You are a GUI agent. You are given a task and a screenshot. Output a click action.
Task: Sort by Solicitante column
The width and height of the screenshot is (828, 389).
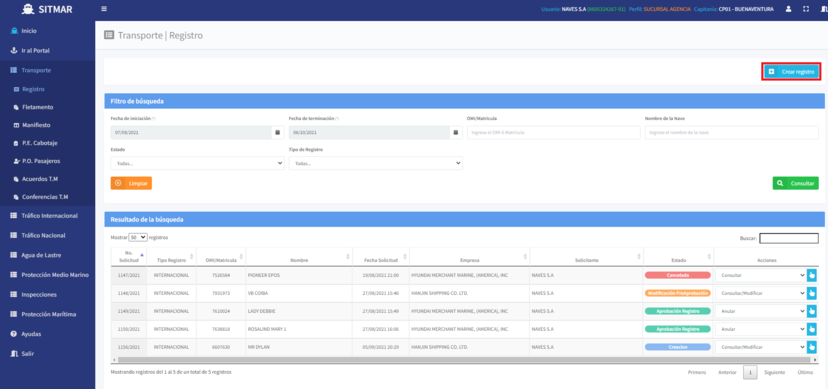pyautogui.click(x=587, y=257)
